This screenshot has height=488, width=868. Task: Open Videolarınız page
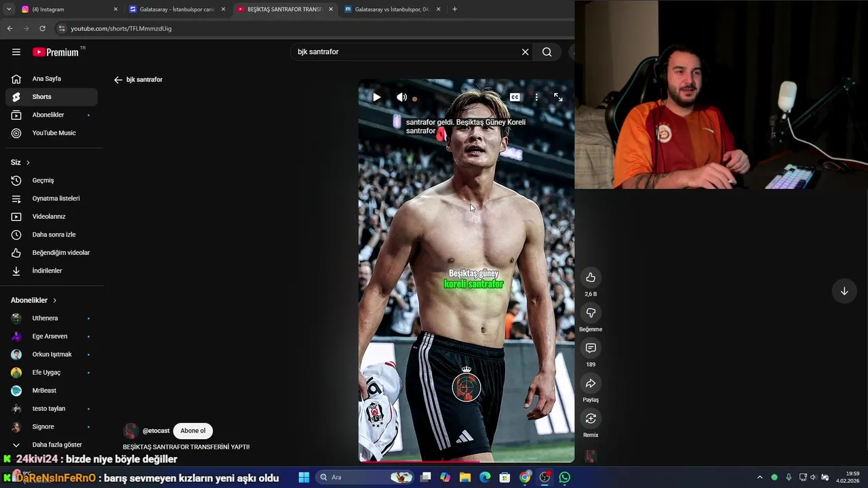(x=52, y=217)
